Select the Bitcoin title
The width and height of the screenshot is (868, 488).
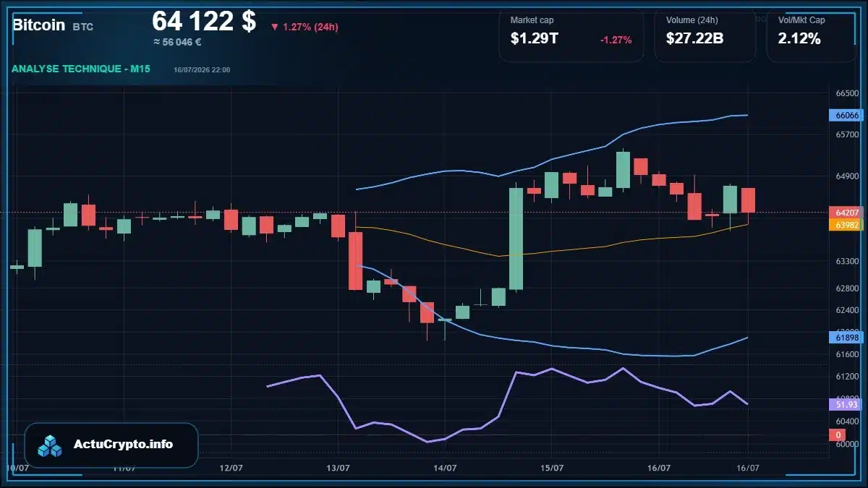39,25
